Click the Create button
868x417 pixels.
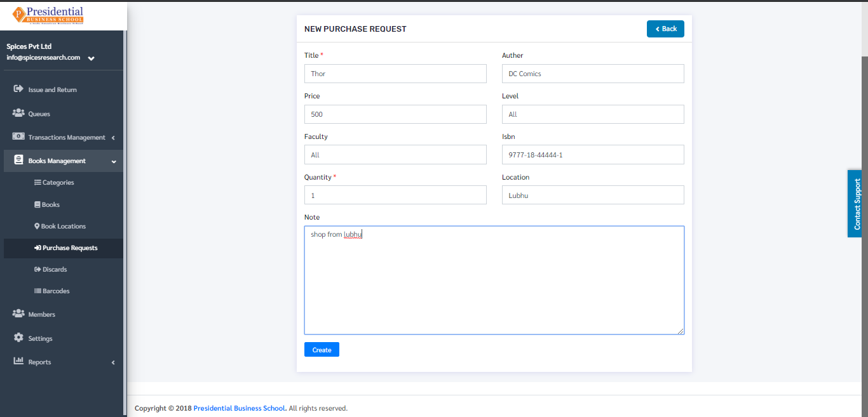pyautogui.click(x=322, y=350)
